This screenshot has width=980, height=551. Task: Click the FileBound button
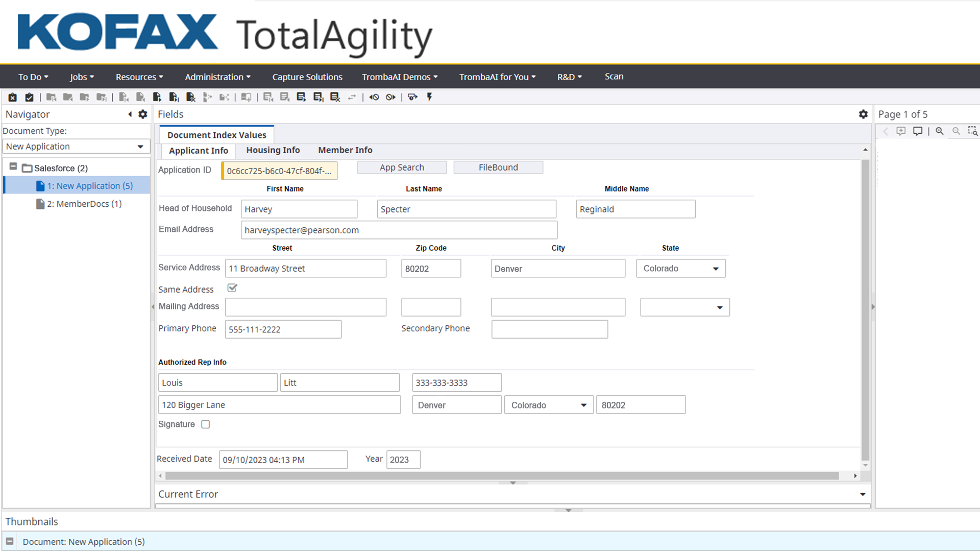tap(498, 167)
